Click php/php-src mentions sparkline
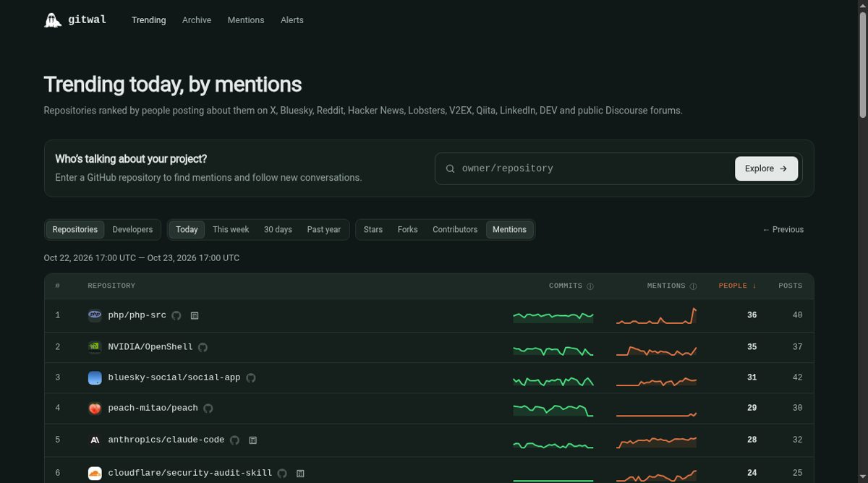Viewport: 868px width, 483px height. pos(656,316)
